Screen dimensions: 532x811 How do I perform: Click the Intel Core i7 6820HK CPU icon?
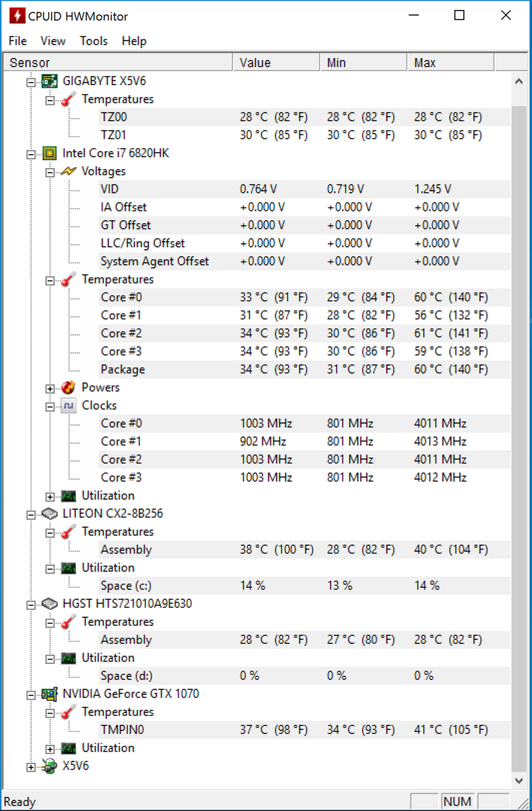pyautogui.click(x=49, y=153)
